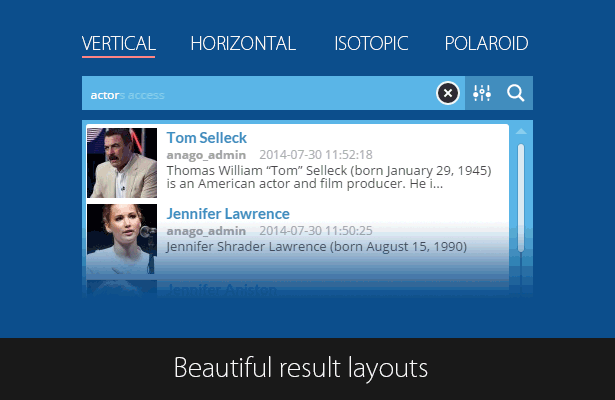Select the POLAROID layout tab

click(x=486, y=44)
